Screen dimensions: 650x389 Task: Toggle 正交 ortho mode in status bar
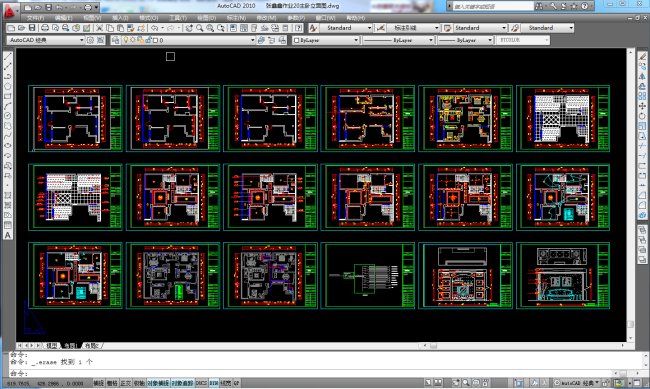coord(125,383)
